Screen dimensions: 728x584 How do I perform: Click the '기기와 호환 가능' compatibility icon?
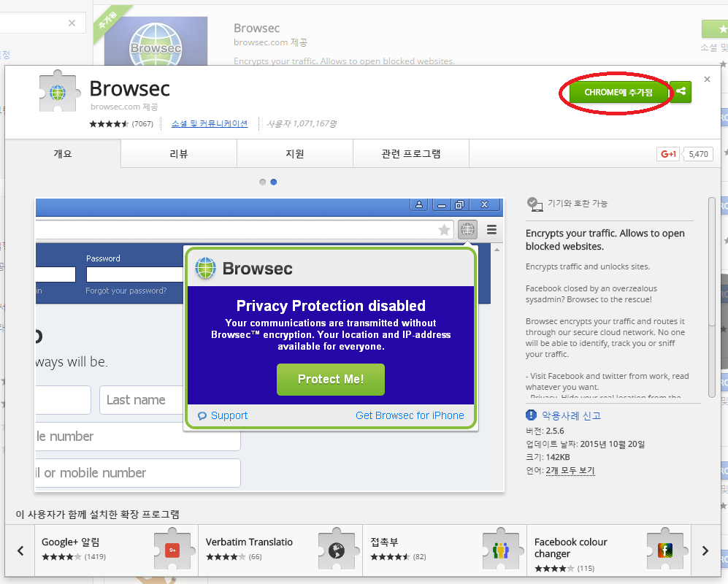(x=534, y=204)
